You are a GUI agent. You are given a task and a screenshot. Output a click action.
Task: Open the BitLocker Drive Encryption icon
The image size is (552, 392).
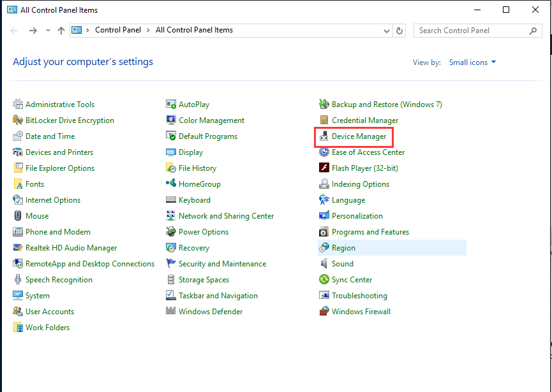(x=18, y=120)
